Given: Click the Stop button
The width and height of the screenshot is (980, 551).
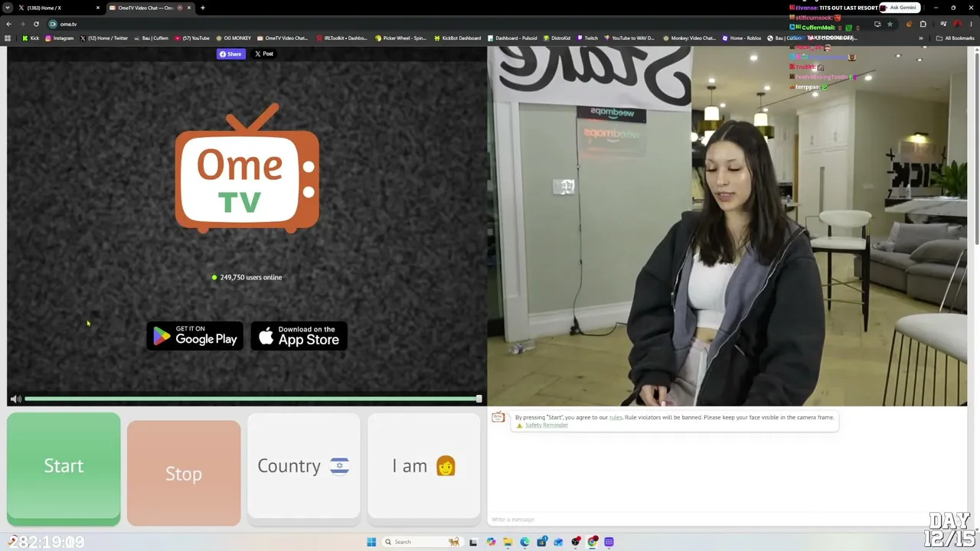Looking at the screenshot, I should (x=184, y=473).
